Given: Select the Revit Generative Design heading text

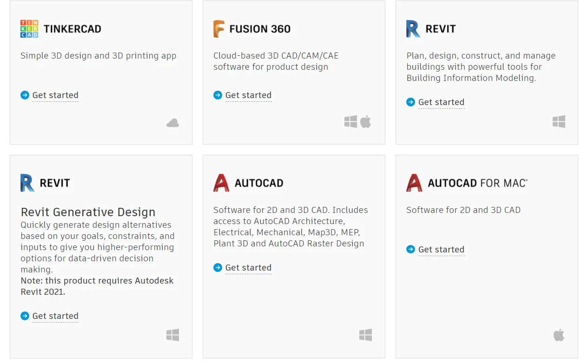Looking at the screenshot, I should (x=88, y=212).
